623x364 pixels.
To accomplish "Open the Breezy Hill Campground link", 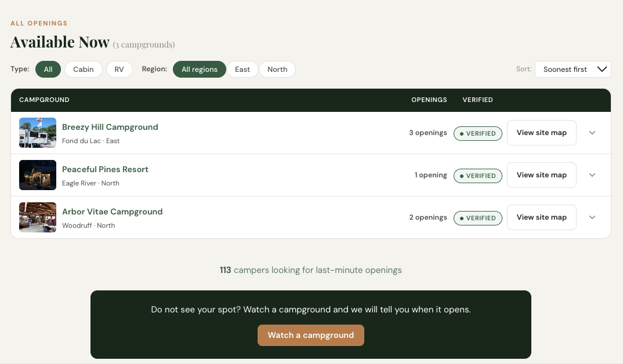I will [x=110, y=127].
